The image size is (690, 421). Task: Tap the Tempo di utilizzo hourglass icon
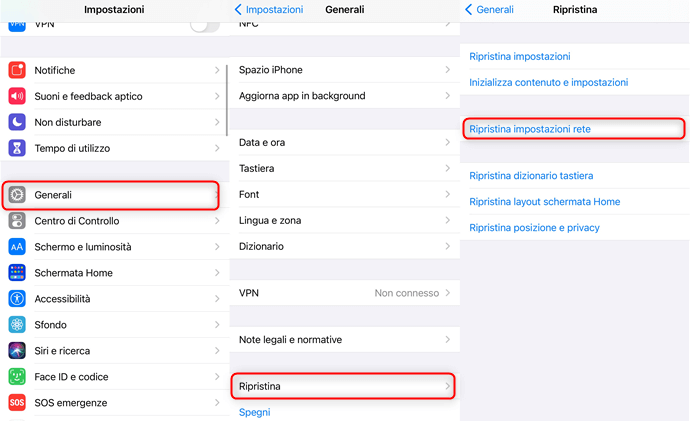(17, 148)
